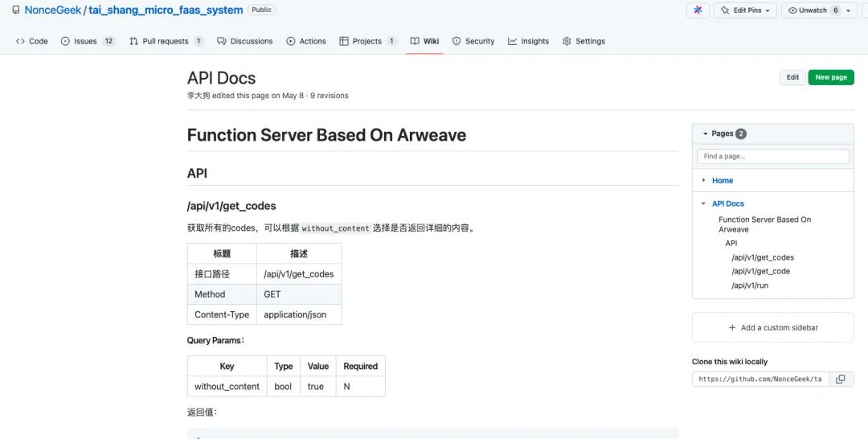
Task: Click the GET method table cell
Action: 299,294
